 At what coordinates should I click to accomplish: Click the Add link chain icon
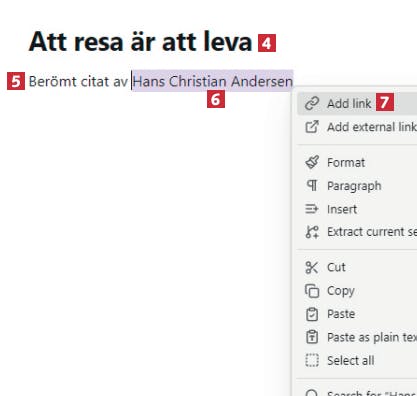(312, 103)
